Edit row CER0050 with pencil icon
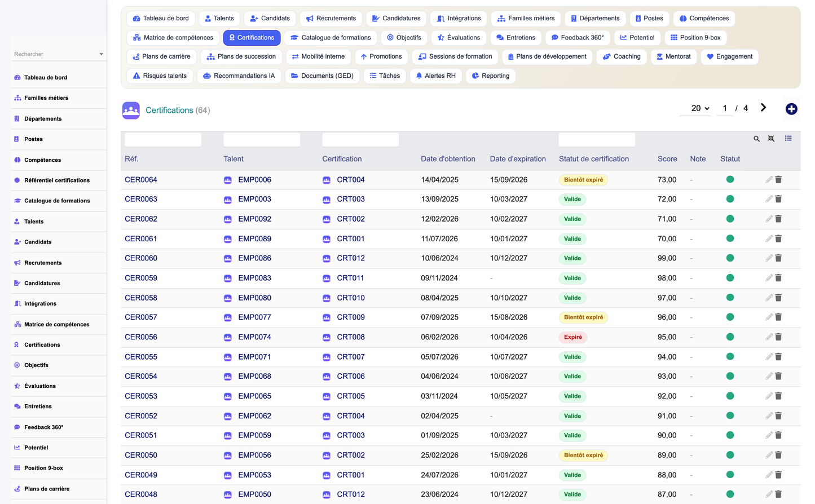 pyautogui.click(x=769, y=455)
